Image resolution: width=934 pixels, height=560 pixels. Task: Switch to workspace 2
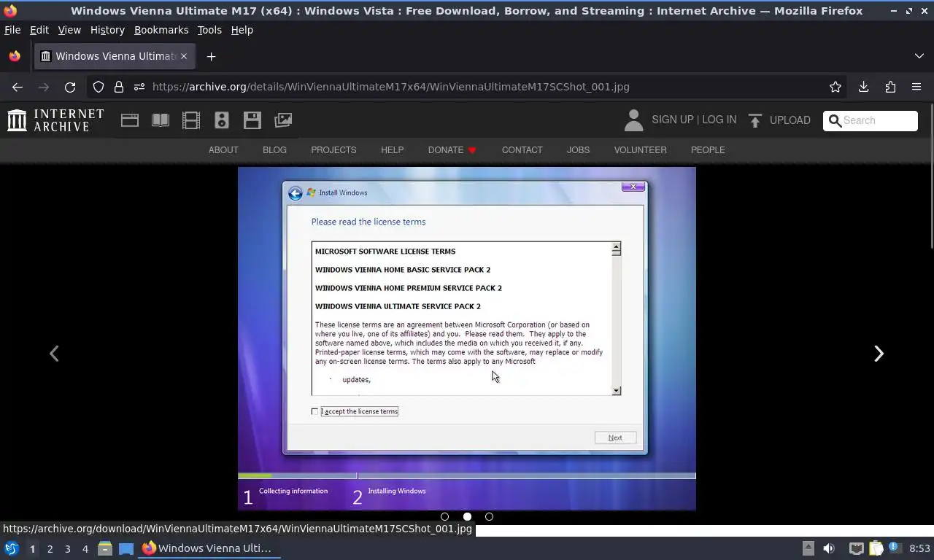pos(50,548)
